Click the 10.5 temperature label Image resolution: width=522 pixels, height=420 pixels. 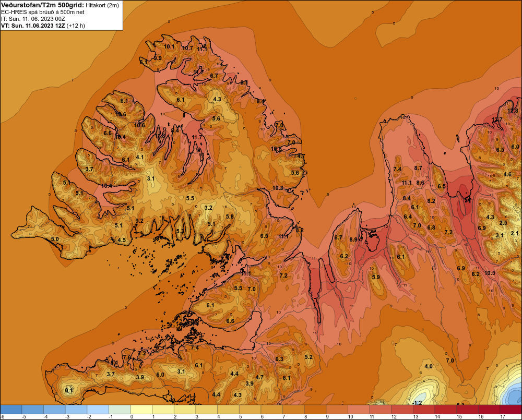coord(490,273)
